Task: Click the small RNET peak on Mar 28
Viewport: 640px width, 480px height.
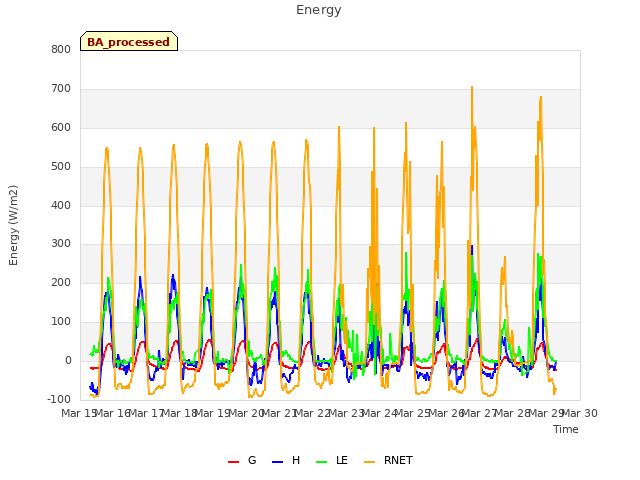Action: [505, 257]
